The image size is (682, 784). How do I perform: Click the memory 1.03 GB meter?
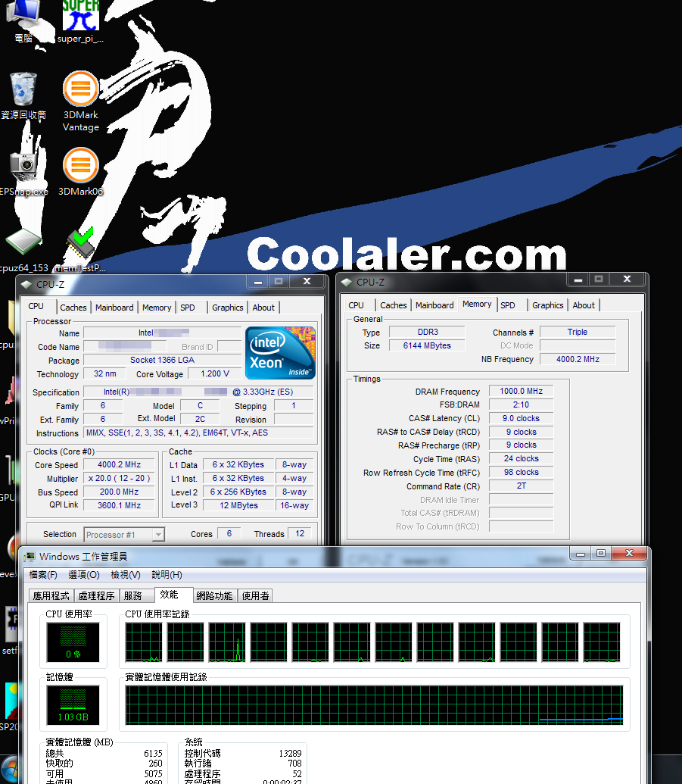tap(73, 705)
